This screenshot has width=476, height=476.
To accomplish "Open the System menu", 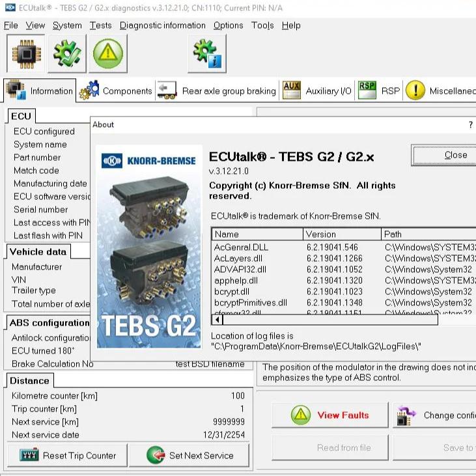I will (67, 25).
